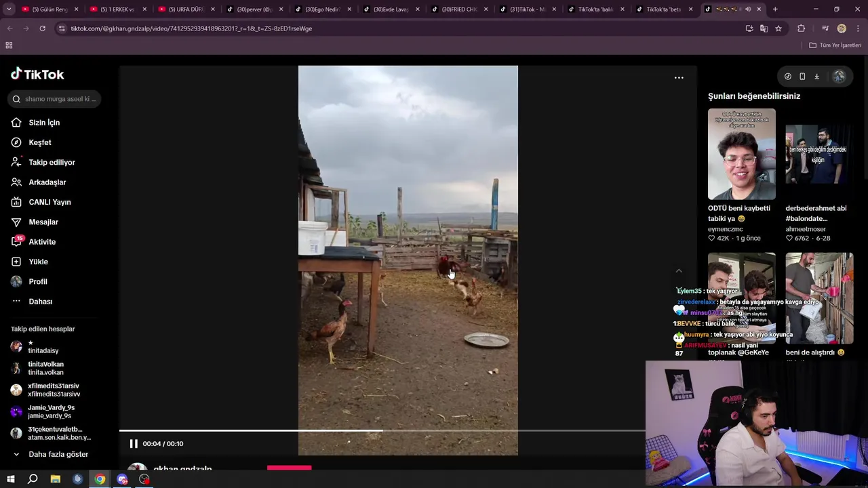Click the TikTok logo
The height and width of the screenshot is (488, 868).
pyautogui.click(x=37, y=74)
